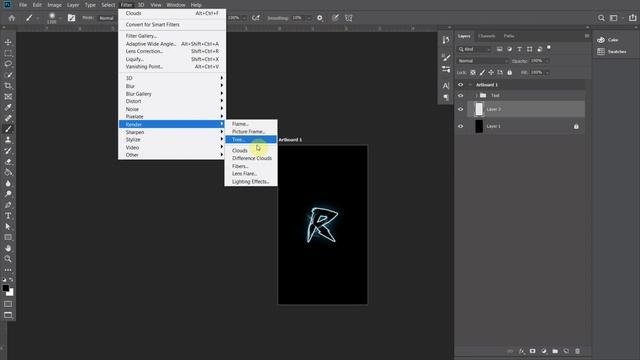
Task: Switch to the Channels tab
Action: 487,36
